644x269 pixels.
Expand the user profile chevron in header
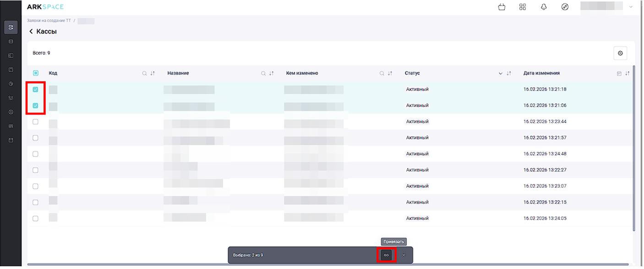[x=631, y=7]
